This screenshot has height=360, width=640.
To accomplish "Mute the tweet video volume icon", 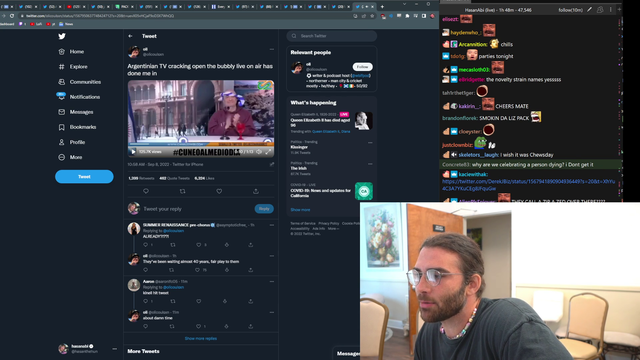I will coord(259,152).
